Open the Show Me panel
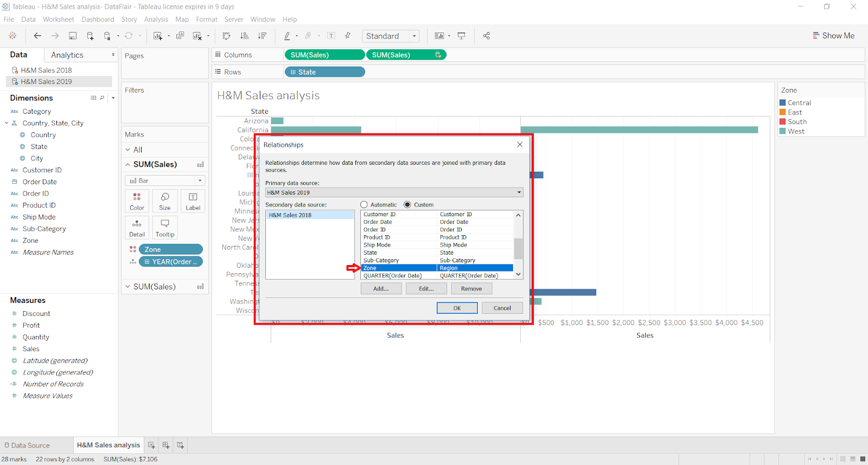This screenshot has width=868, height=465. [833, 36]
